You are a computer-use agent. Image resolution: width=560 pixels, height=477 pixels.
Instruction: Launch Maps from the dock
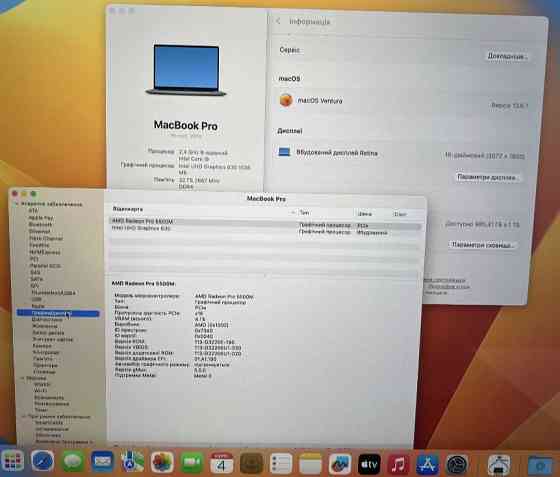tap(132, 462)
